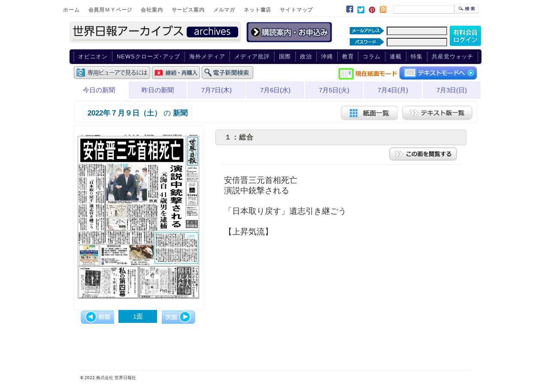Click この面を閲覧する button
Image resolution: width=551 pixels, height=392 pixels.
(x=423, y=154)
